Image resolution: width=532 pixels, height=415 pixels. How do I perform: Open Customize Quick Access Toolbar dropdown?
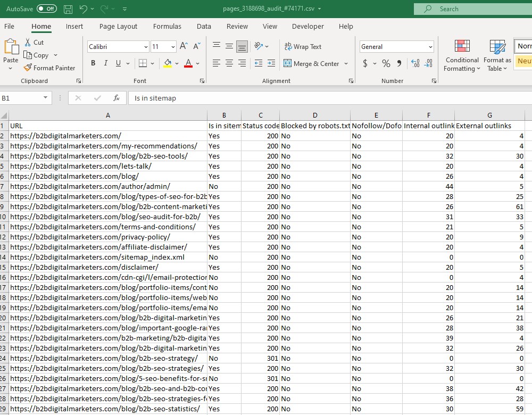125,9
